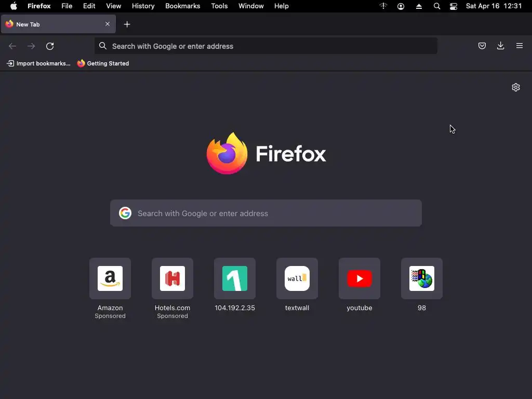Open the File menu
532x399 pixels.
tap(67, 6)
